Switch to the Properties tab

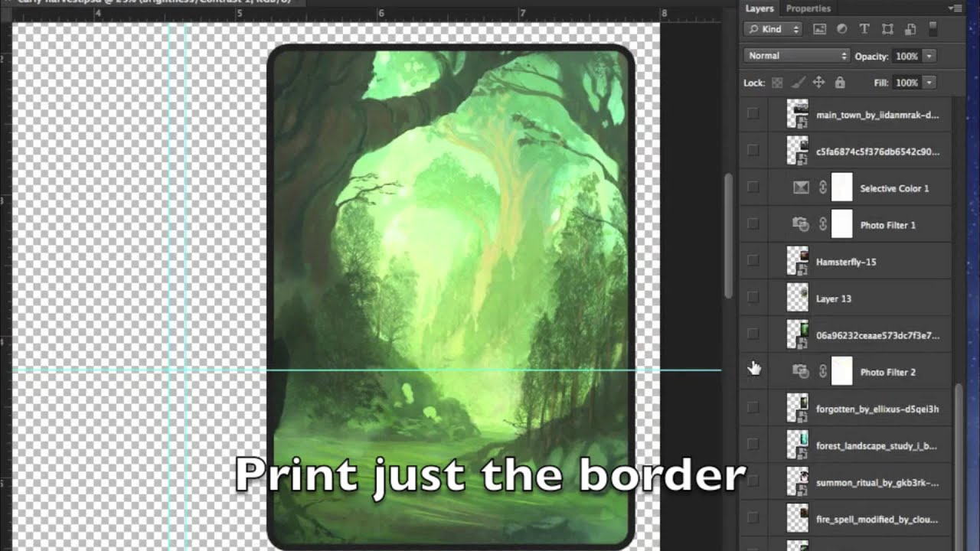[808, 8]
